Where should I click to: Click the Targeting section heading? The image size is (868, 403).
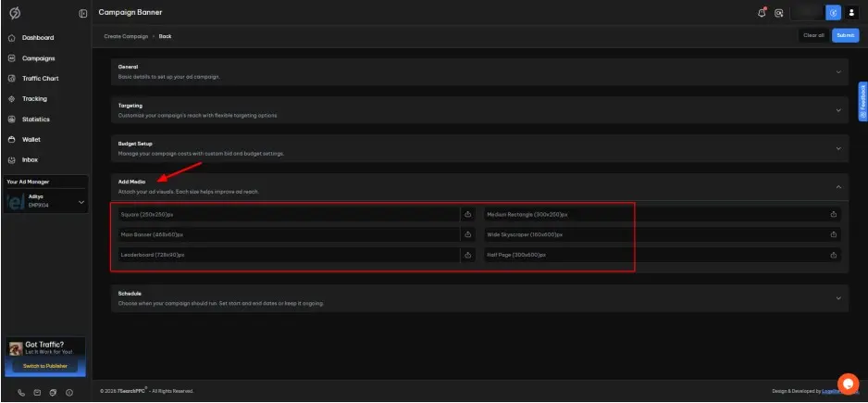pyautogui.click(x=130, y=106)
